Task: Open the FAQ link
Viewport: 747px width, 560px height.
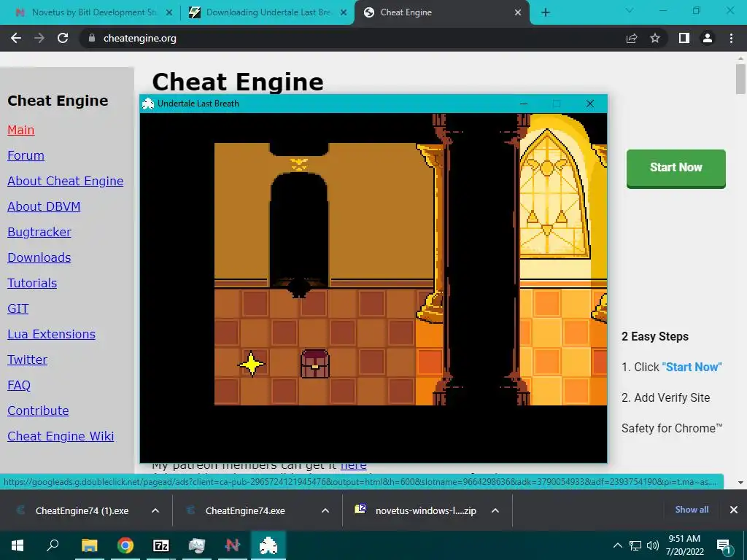Action: pyautogui.click(x=18, y=385)
